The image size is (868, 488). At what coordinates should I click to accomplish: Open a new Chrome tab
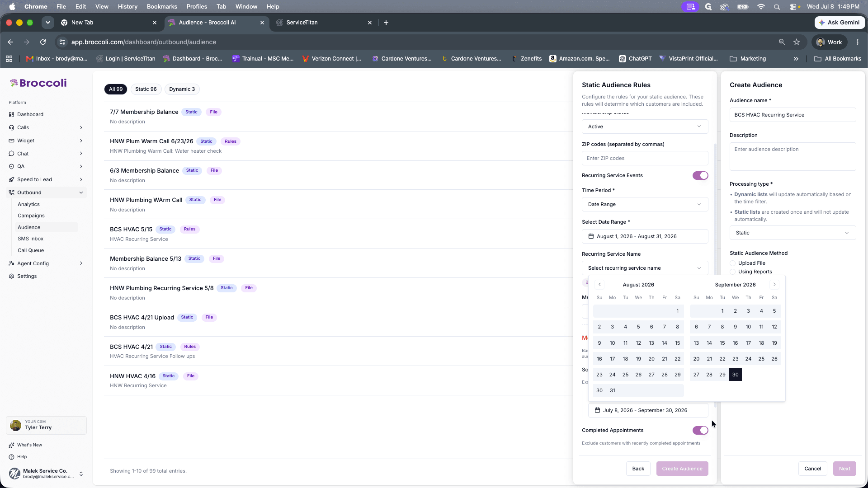coord(386,23)
